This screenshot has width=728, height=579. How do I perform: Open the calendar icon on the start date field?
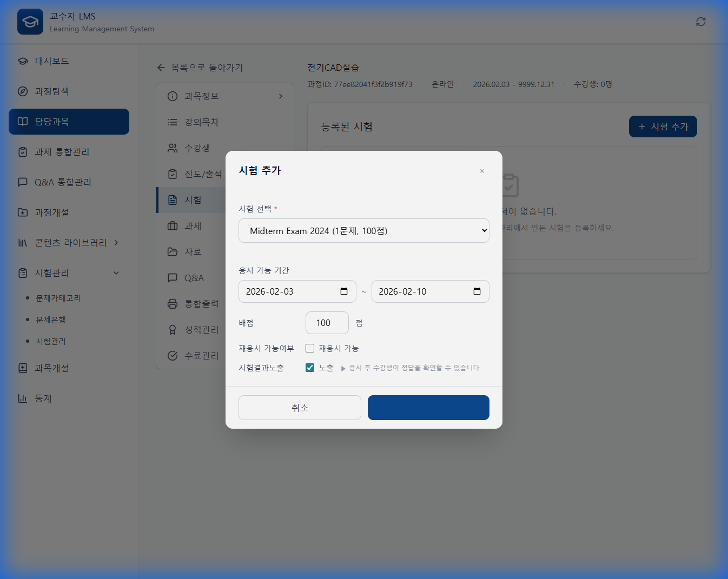click(343, 291)
